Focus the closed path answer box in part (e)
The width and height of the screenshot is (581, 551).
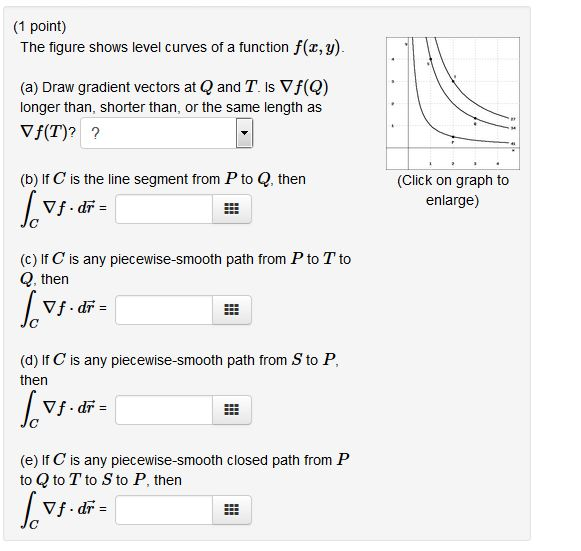(x=164, y=510)
